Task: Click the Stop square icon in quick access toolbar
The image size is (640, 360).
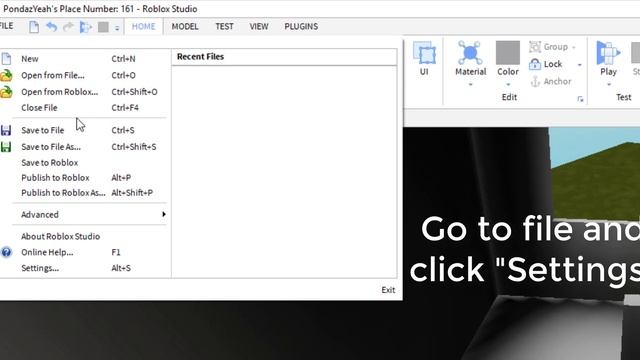Action: click(103, 27)
